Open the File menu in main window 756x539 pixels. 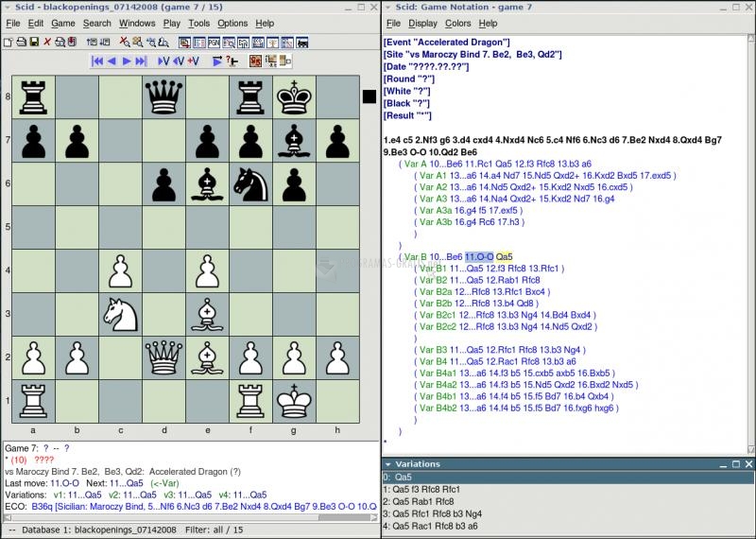(x=13, y=23)
